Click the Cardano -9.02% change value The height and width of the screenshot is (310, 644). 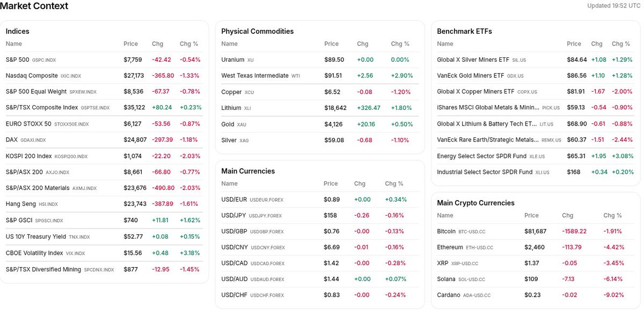[x=614, y=295]
